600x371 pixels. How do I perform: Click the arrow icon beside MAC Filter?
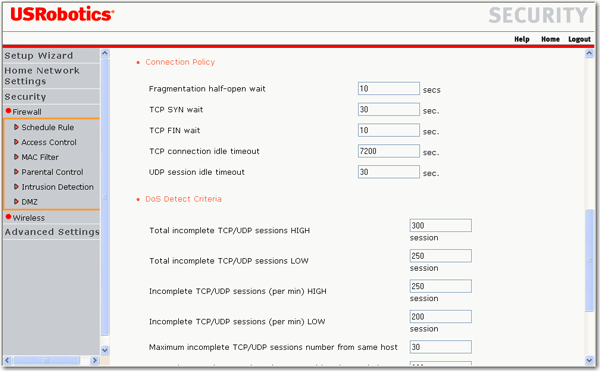[x=16, y=157]
